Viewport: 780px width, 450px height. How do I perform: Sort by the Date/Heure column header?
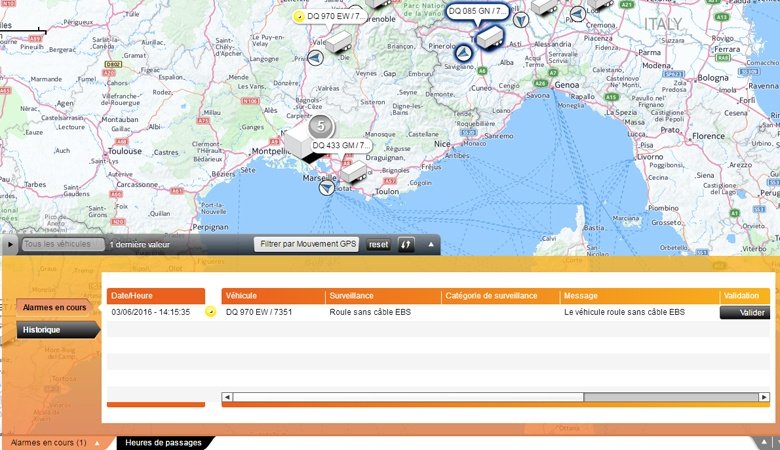(x=156, y=295)
